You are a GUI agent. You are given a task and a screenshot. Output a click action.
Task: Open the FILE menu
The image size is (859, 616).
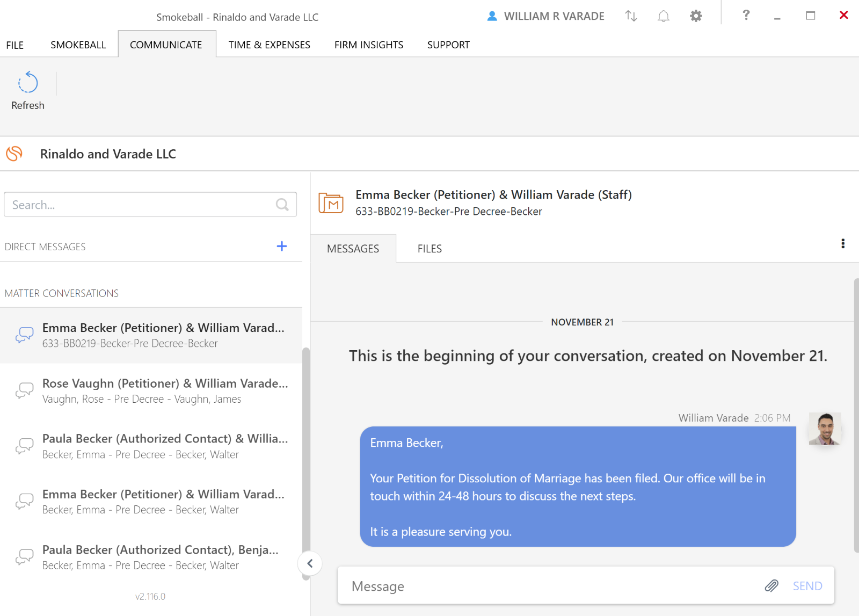(x=15, y=45)
